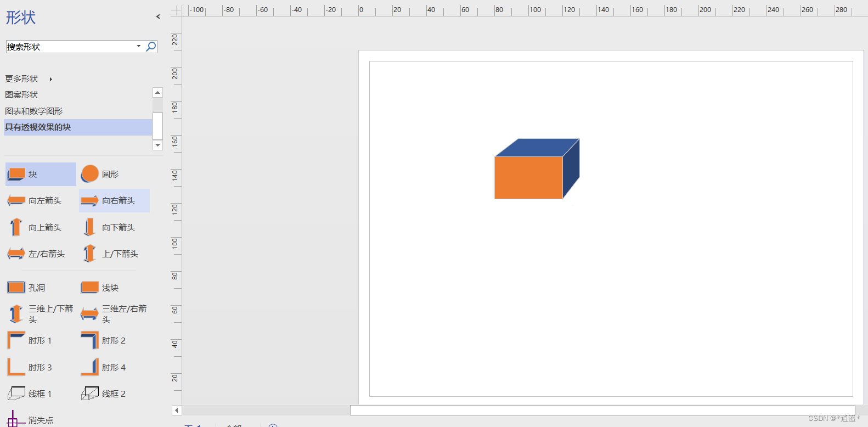Collapse the 形状 shapes panel

tap(158, 17)
